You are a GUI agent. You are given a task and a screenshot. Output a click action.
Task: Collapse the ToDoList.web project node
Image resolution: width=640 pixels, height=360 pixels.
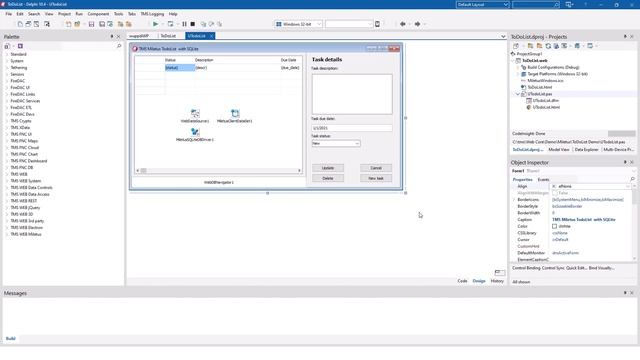coord(513,60)
